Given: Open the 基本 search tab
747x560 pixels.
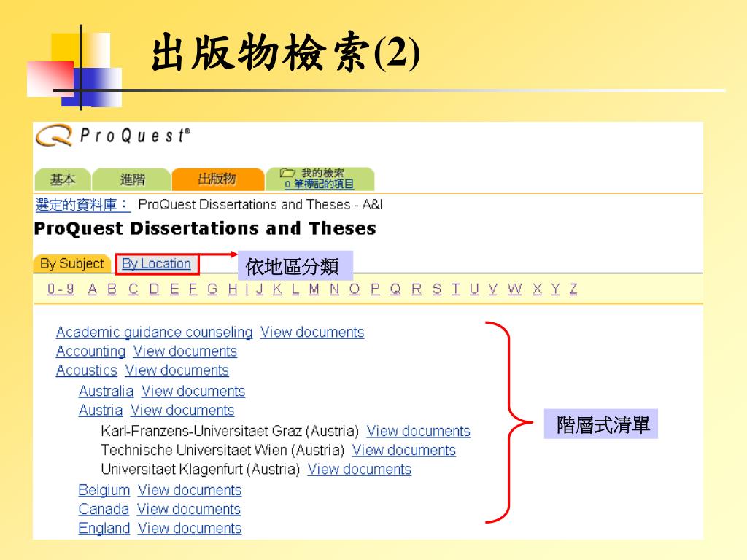Looking at the screenshot, I should [63, 179].
